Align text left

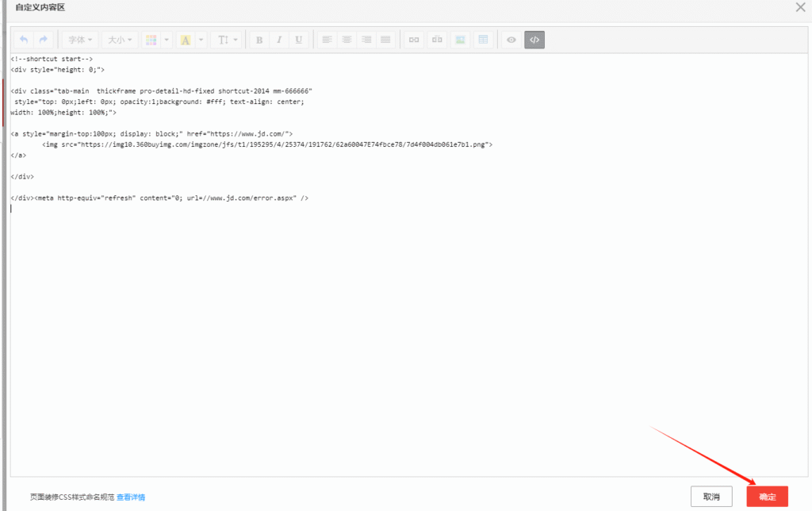327,40
